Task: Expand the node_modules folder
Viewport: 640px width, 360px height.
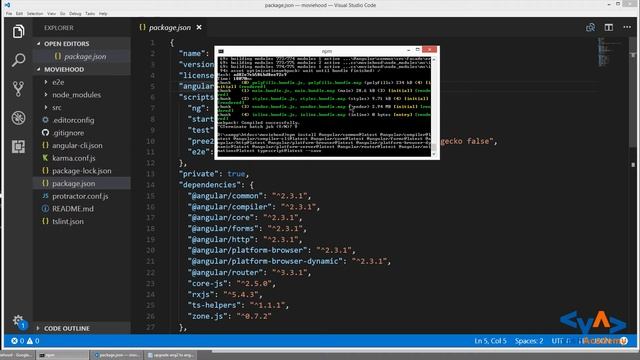Action: coord(46,95)
